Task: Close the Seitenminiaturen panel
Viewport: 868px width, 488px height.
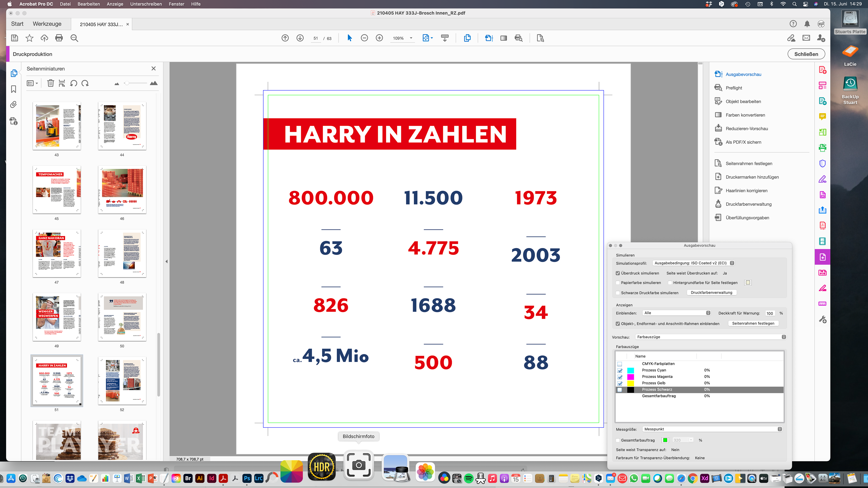Action: pos(154,69)
